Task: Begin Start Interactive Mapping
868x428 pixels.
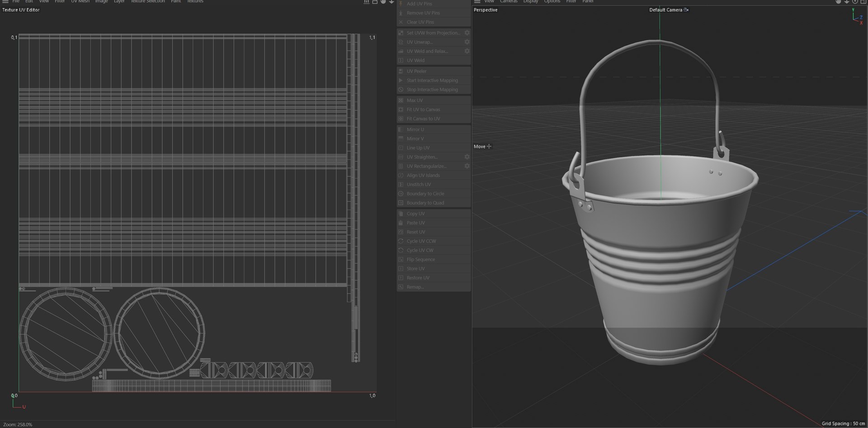Action: tap(434, 81)
